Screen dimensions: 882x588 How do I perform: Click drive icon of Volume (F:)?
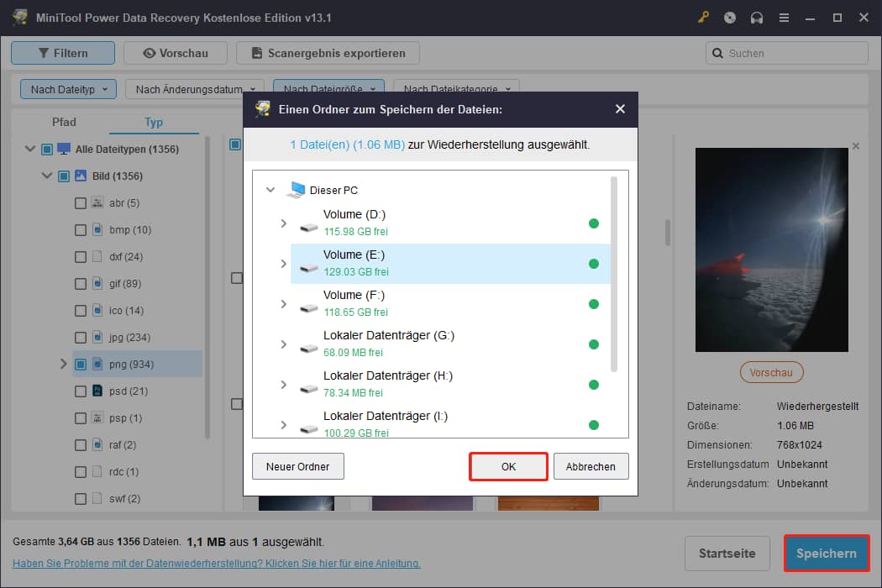[309, 308]
